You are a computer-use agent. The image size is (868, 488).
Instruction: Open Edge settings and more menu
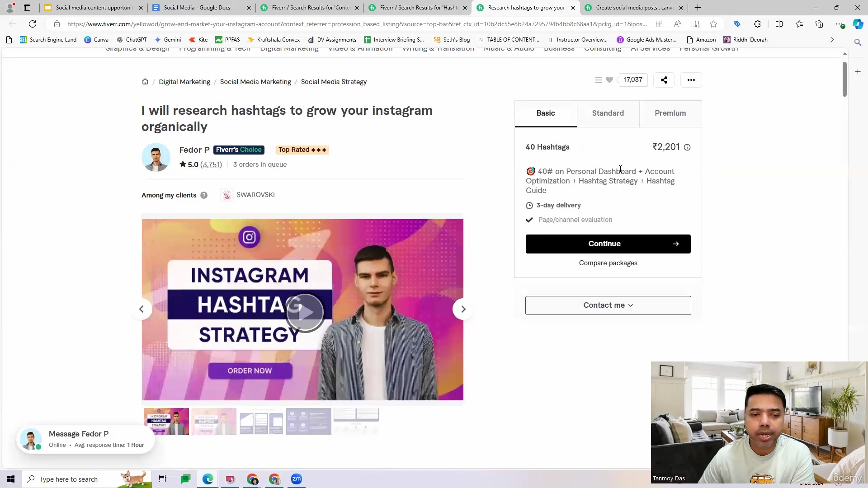tap(839, 24)
